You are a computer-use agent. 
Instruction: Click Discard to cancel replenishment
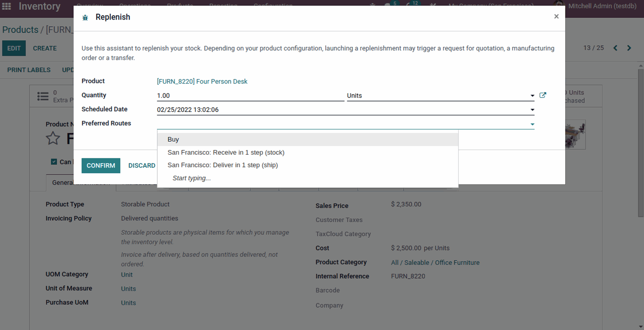tap(142, 166)
